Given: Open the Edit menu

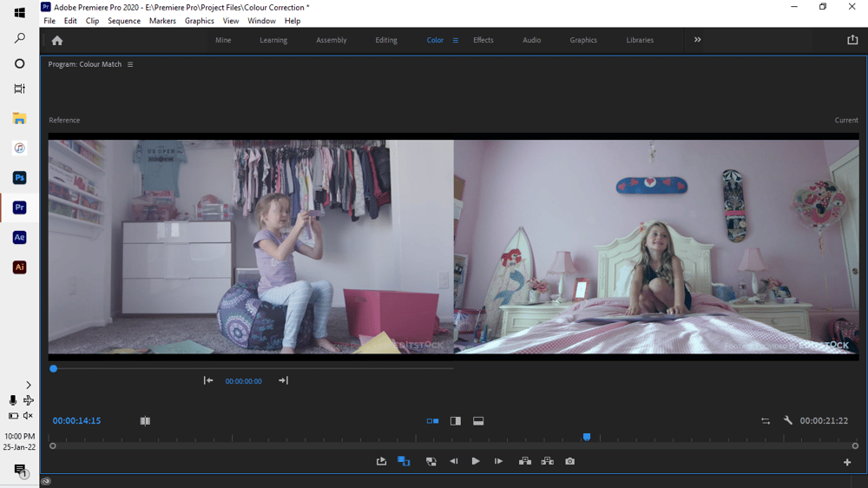Looking at the screenshot, I should pos(70,21).
